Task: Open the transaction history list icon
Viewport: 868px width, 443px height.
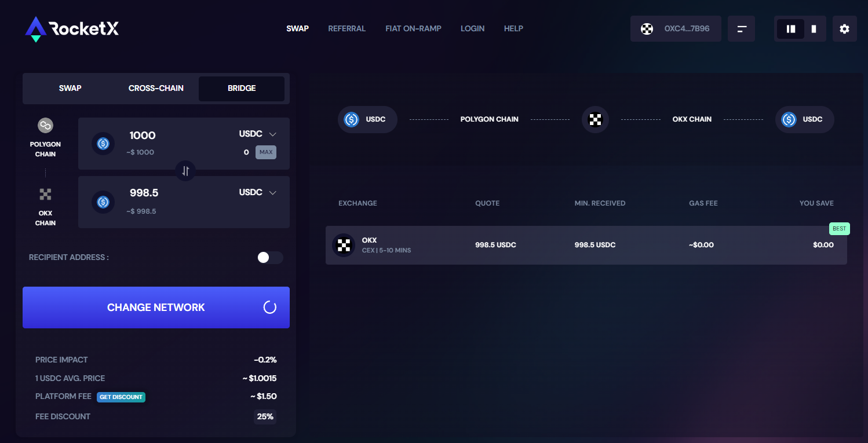Action: pos(741,28)
